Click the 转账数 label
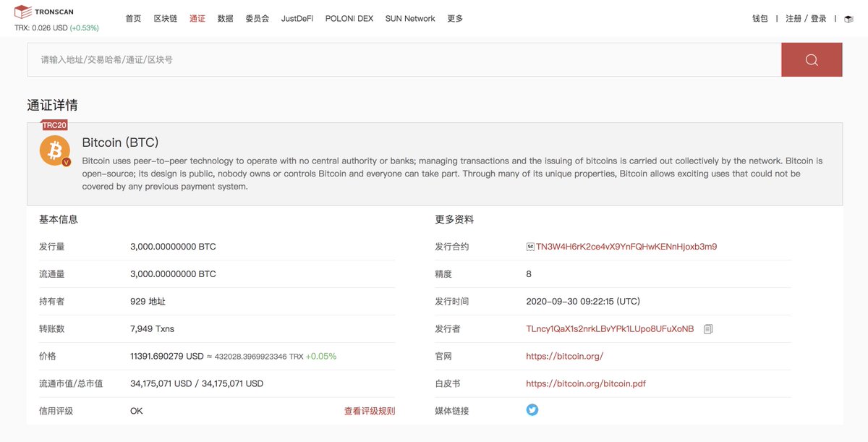The image size is (868, 442). pyautogui.click(x=51, y=329)
